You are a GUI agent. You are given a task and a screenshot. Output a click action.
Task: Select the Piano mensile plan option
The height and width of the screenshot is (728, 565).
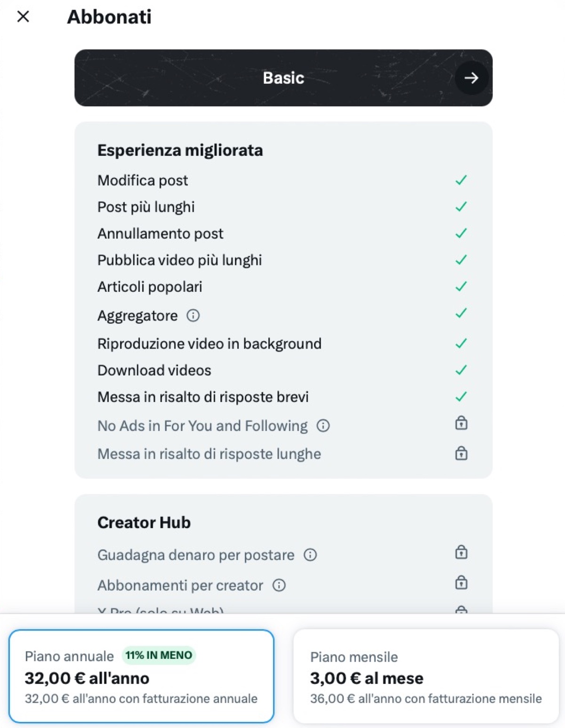pos(426,676)
